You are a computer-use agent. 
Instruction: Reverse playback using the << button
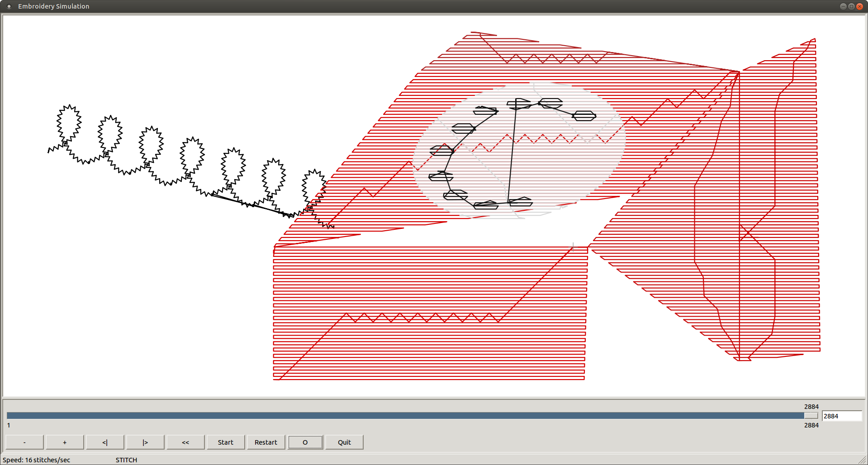pyautogui.click(x=185, y=442)
